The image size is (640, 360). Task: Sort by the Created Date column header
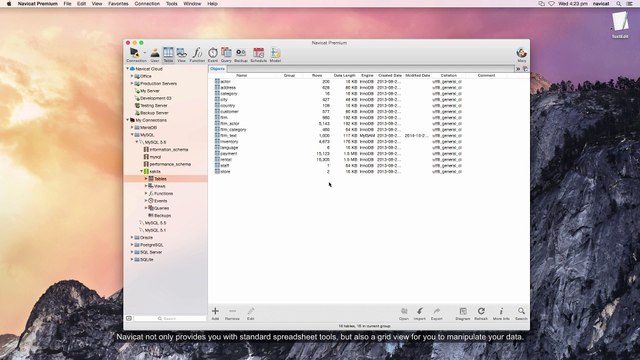click(x=390, y=76)
